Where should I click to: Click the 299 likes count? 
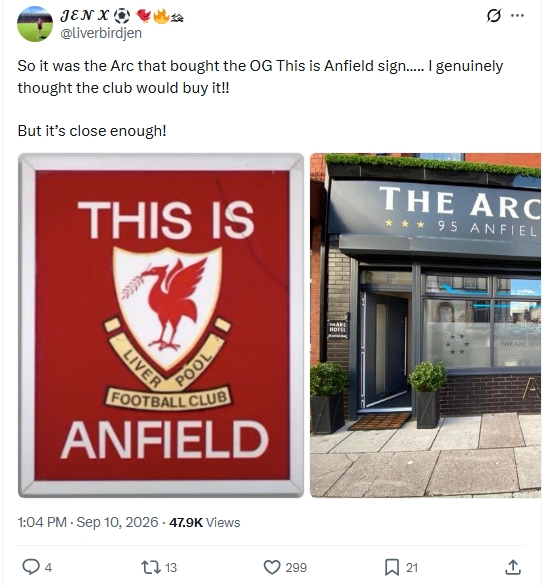click(296, 567)
